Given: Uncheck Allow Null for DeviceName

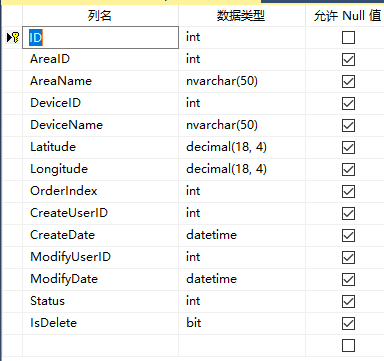Looking at the screenshot, I should coord(348,125).
